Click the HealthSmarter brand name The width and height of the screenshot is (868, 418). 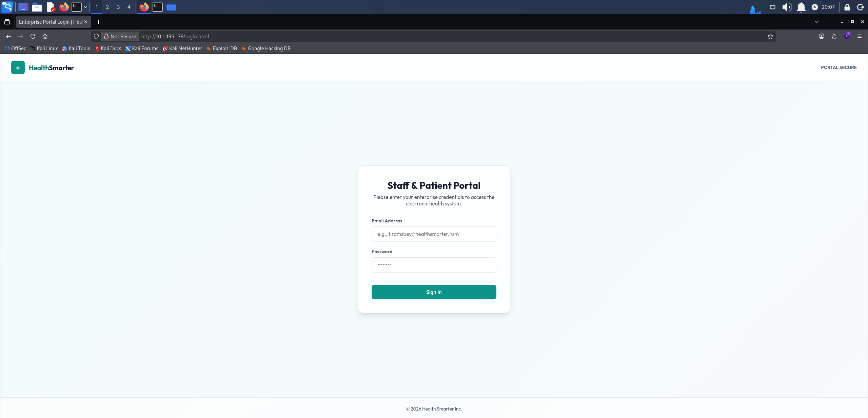(x=51, y=68)
